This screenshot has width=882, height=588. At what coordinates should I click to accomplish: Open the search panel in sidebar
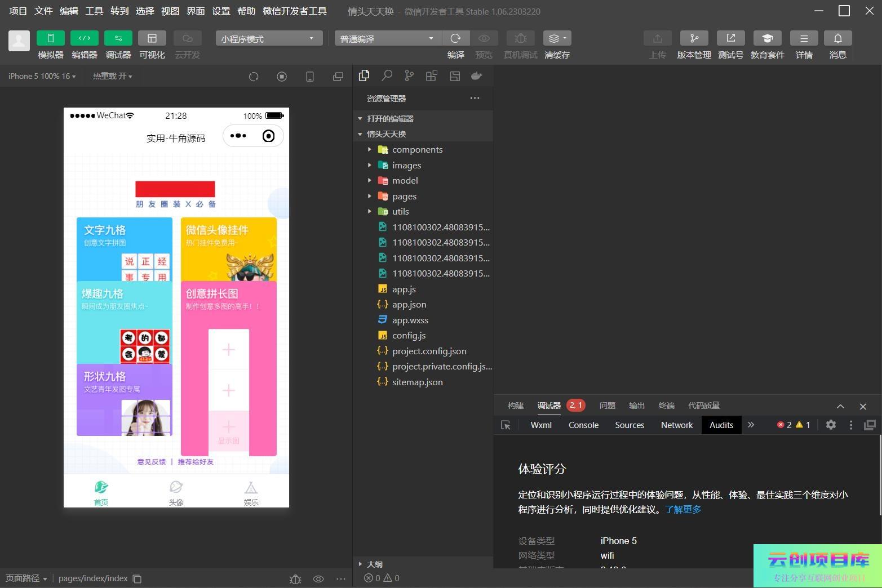pos(387,76)
